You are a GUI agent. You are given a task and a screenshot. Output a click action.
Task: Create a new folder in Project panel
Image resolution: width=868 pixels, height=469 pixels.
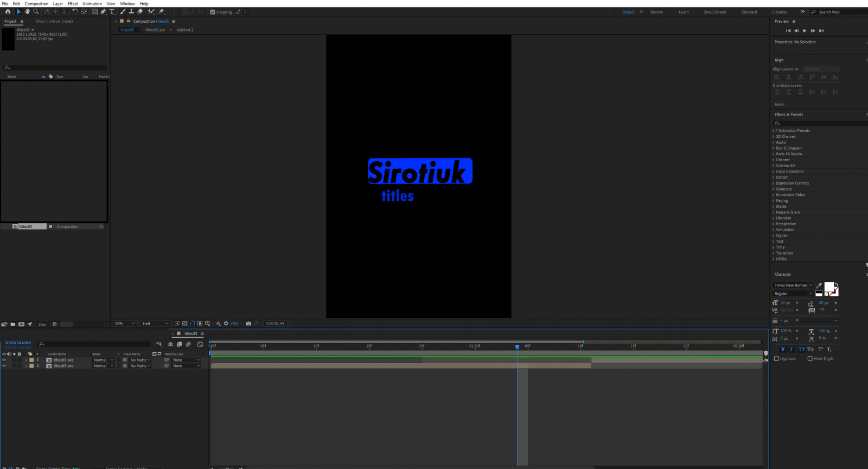tap(12, 324)
